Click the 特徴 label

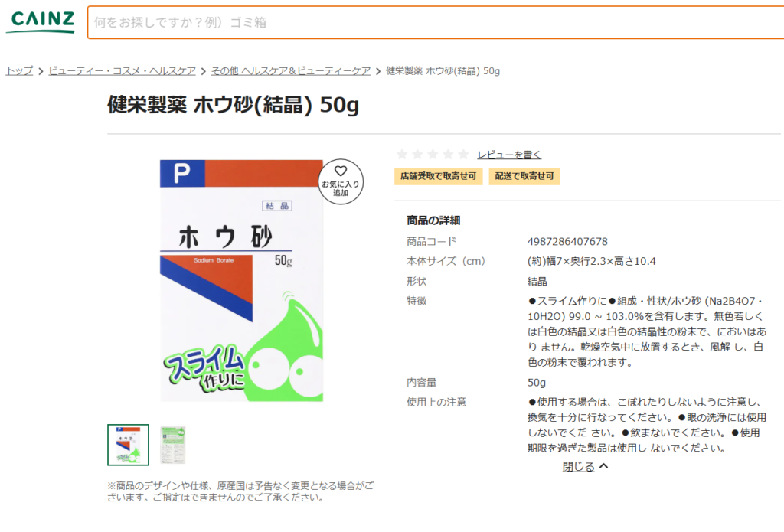[416, 301]
